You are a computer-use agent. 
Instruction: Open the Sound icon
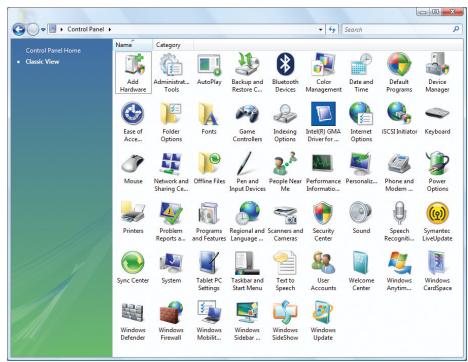(361, 218)
